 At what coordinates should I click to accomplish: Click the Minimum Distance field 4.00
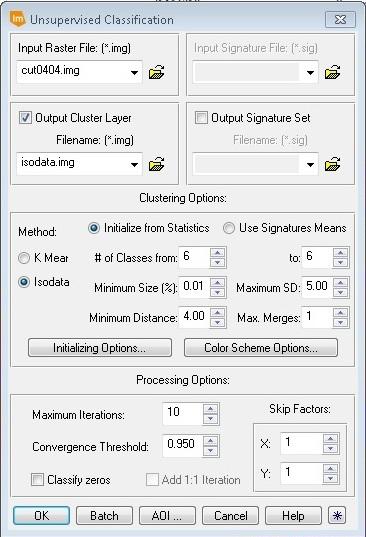194,317
